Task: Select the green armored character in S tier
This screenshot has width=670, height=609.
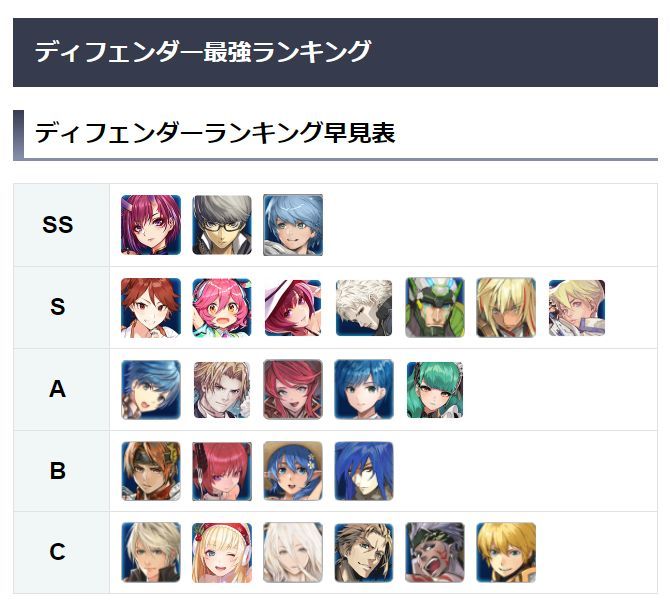Action: (435, 307)
